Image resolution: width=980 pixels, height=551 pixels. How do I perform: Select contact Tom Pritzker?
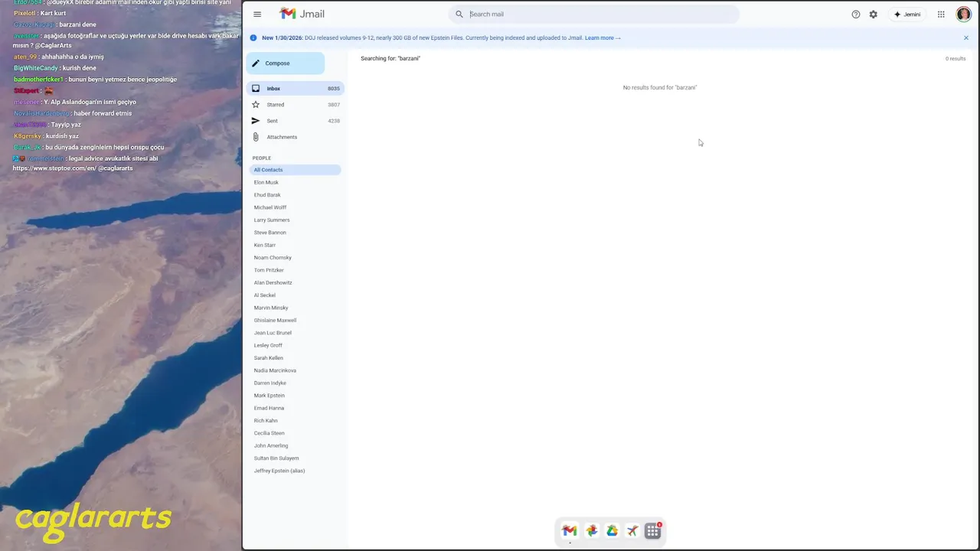click(x=269, y=269)
